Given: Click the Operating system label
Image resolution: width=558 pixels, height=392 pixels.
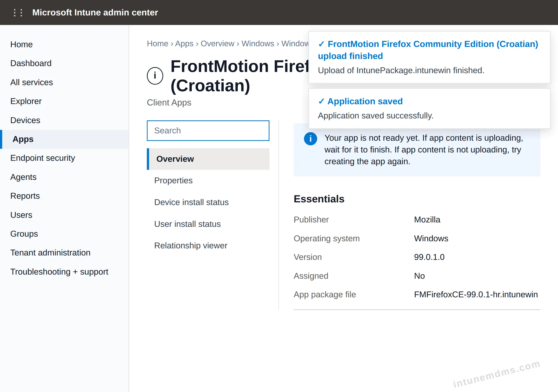Looking at the screenshot, I should point(327,239).
